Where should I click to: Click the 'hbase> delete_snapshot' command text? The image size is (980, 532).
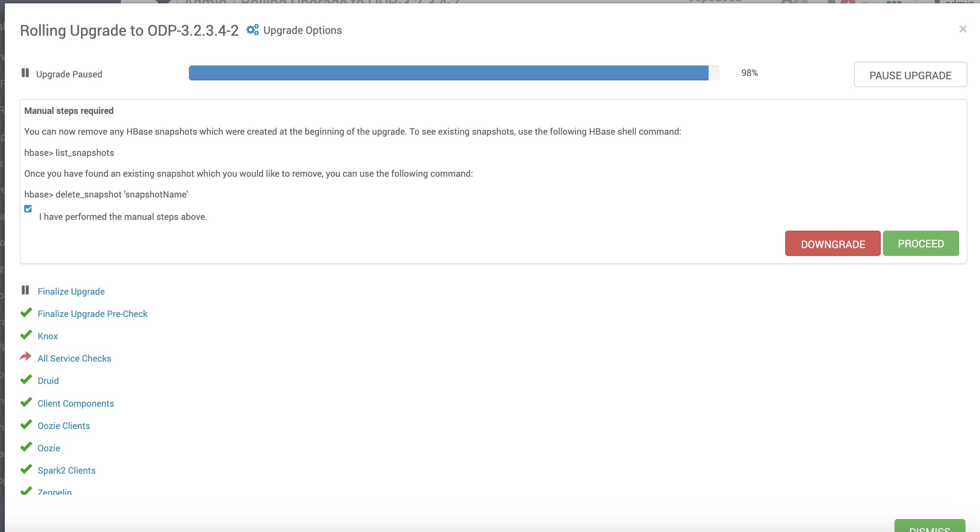(x=106, y=195)
